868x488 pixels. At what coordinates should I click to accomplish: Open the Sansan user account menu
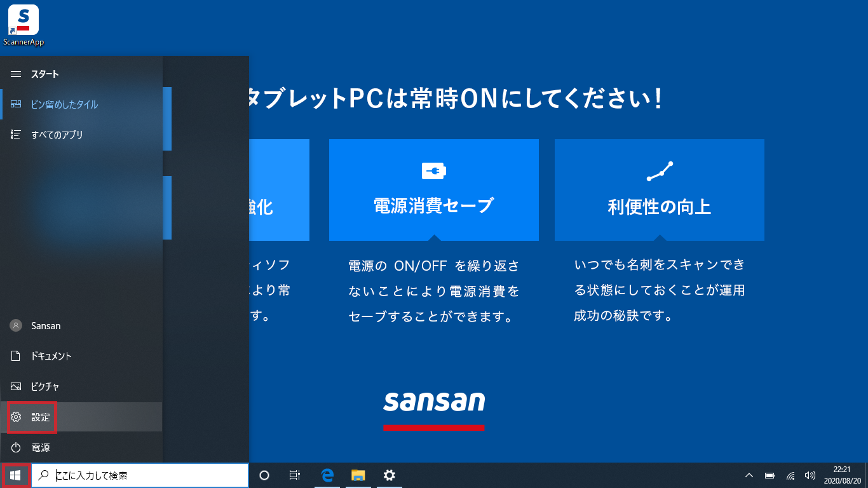click(x=45, y=325)
